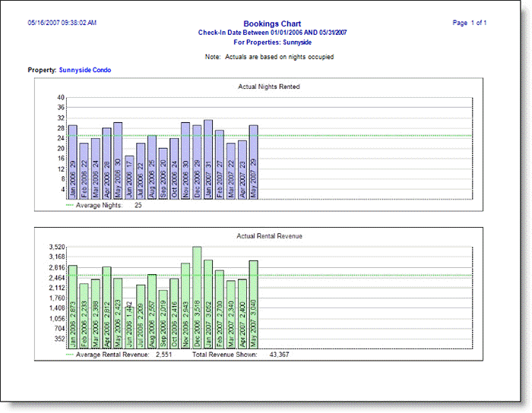Select the May 2007 bar in Nights Rented chart
This screenshot has width=532, height=413.
[x=254, y=162]
